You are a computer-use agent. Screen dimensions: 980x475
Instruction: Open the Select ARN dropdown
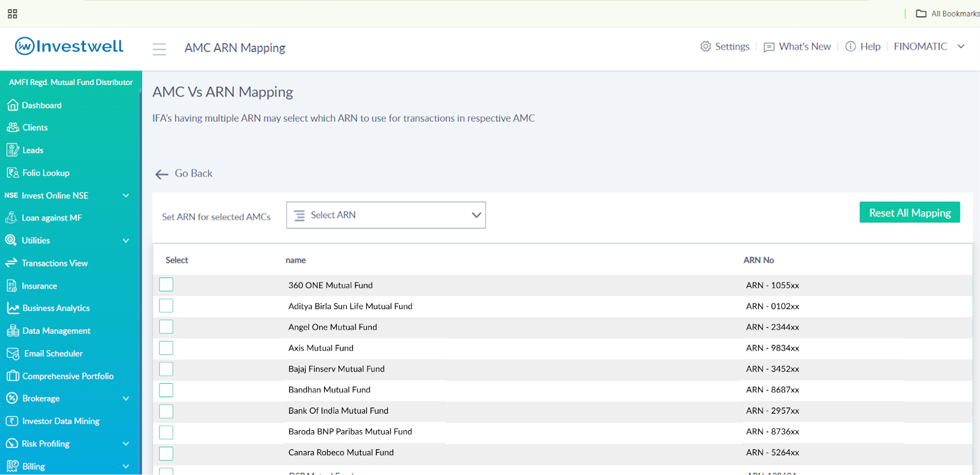(x=386, y=215)
